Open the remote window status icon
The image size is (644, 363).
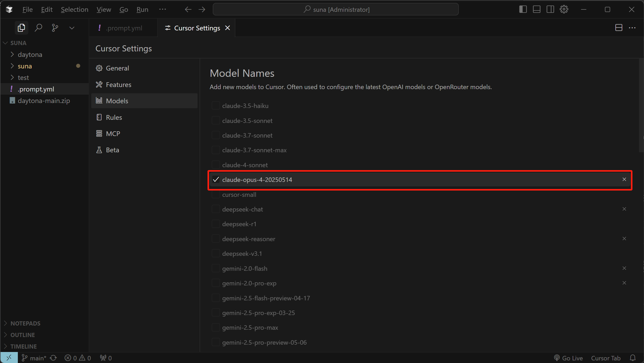[9, 358]
